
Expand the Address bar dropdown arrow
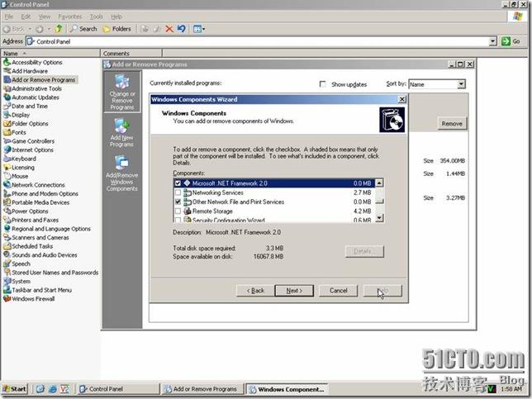pos(493,41)
